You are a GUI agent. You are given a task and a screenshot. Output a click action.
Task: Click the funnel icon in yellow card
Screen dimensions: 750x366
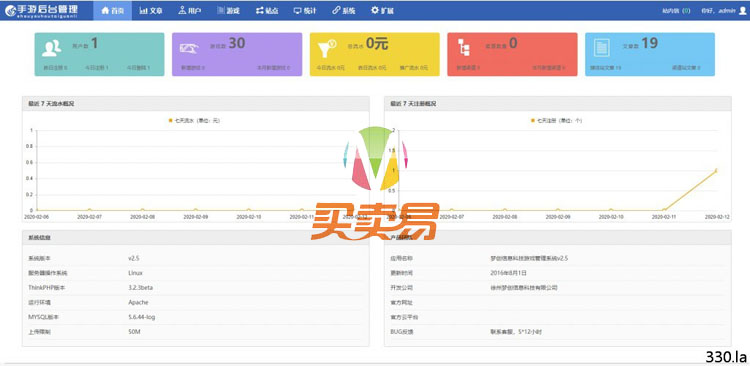click(327, 48)
